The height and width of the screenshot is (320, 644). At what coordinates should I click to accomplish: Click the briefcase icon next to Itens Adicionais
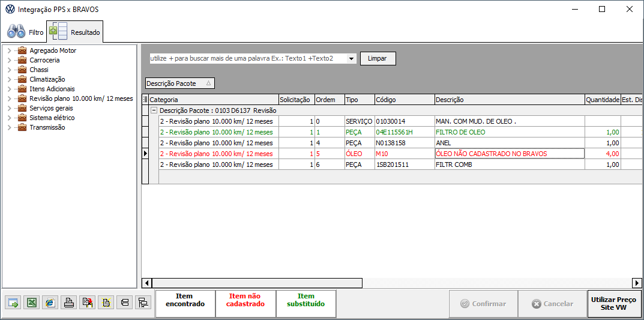22,89
